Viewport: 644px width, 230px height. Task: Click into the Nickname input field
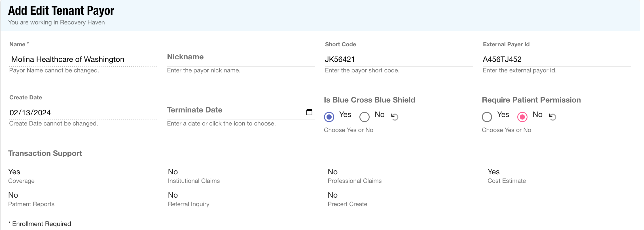240,59
